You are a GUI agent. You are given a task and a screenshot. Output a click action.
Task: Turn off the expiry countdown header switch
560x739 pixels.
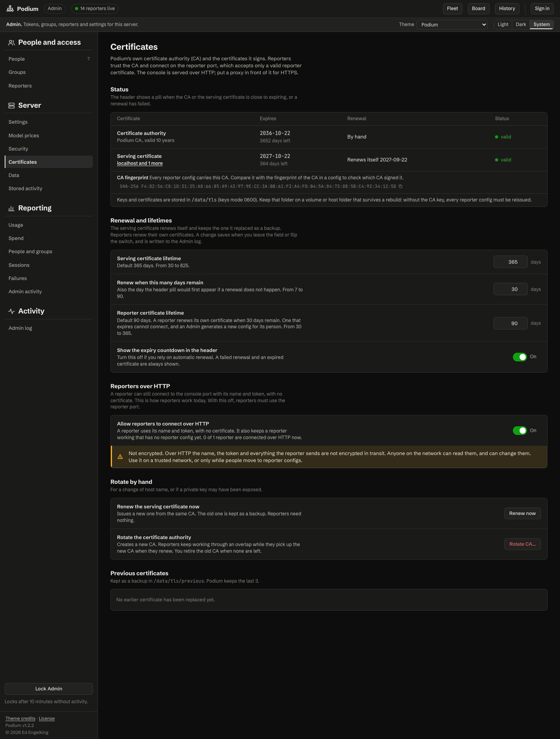[x=520, y=357]
